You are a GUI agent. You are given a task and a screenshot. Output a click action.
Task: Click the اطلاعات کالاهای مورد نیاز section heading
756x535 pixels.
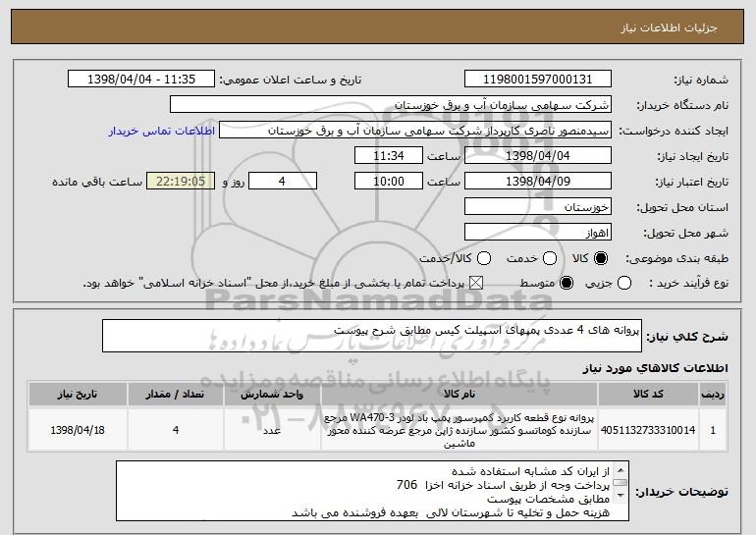point(655,368)
